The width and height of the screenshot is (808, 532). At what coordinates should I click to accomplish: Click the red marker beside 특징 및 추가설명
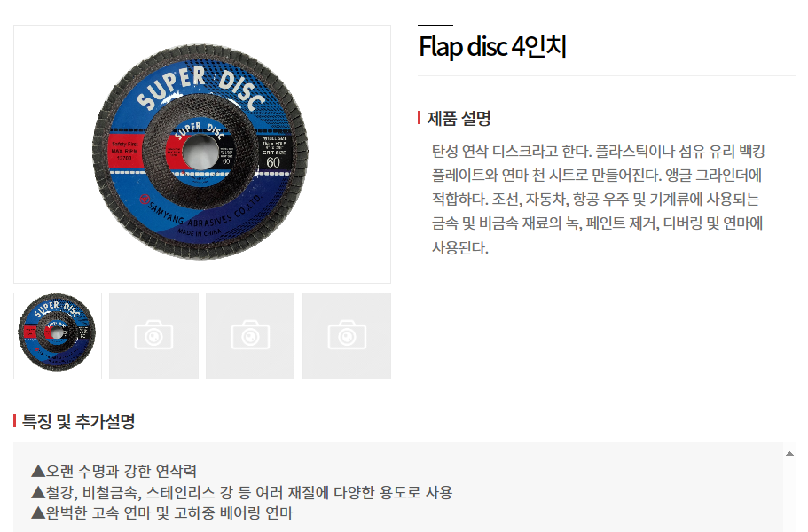click(x=15, y=421)
